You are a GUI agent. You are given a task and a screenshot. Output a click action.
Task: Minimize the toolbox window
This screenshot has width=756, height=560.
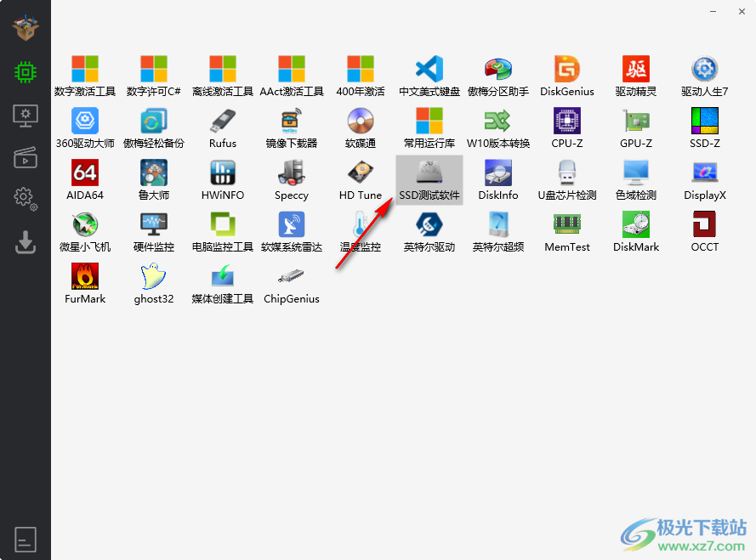713,12
